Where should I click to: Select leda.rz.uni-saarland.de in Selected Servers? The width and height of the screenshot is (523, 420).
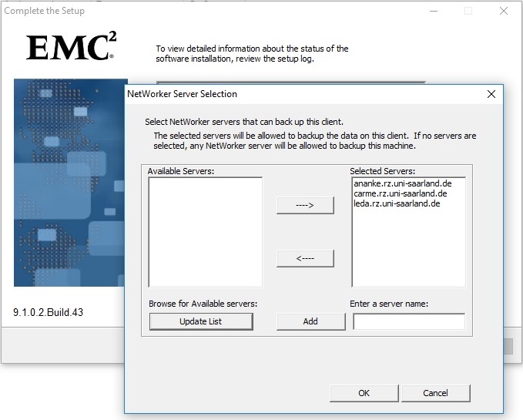tap(397, 203)
